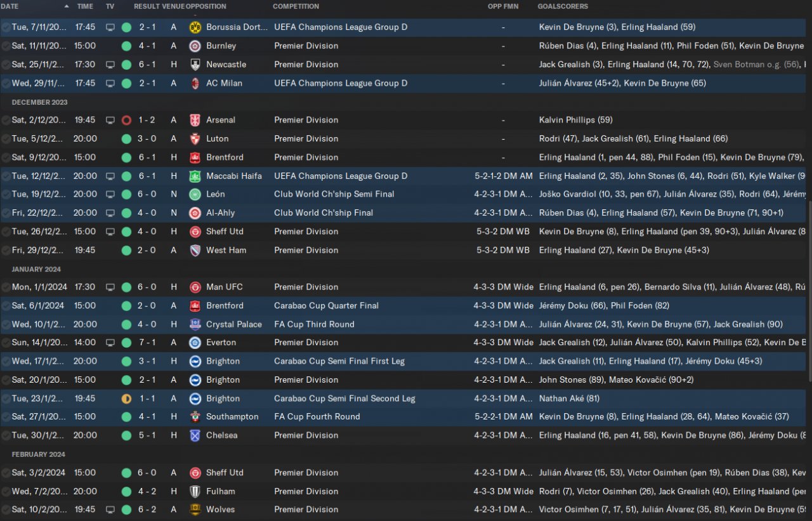
Task: Open Kalvin Phillips (59) goalscorer entry
Action: click(575, 120)
